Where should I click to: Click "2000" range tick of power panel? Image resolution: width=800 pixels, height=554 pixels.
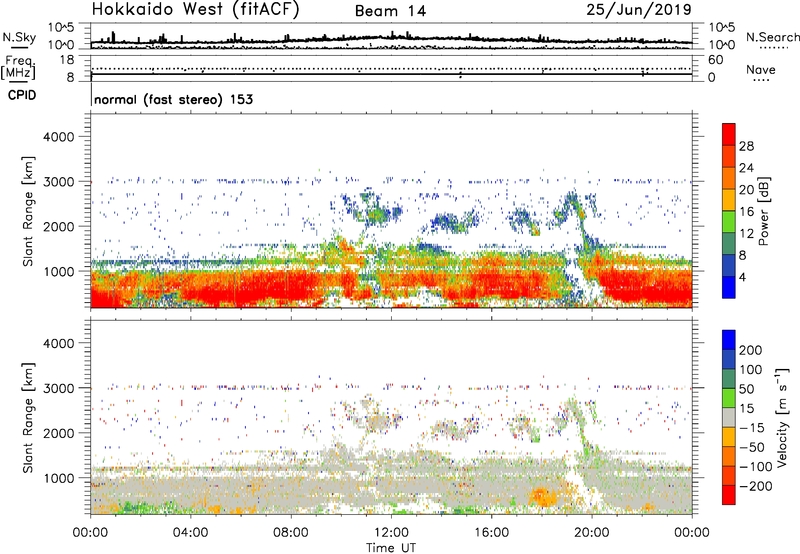tap(58, 226)
